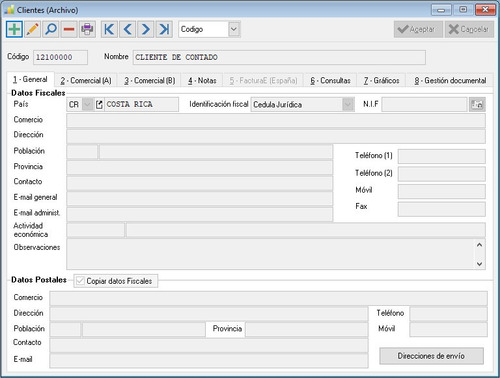Click the Datos Postales Móvil field
The image size is (500, 378).
[x=448, y=330]
